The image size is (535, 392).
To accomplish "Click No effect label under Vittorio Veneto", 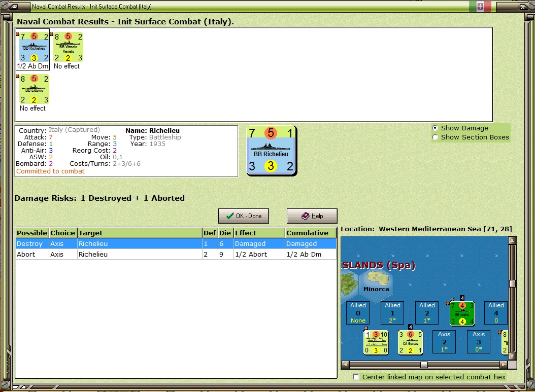I will tap(66, 66).
